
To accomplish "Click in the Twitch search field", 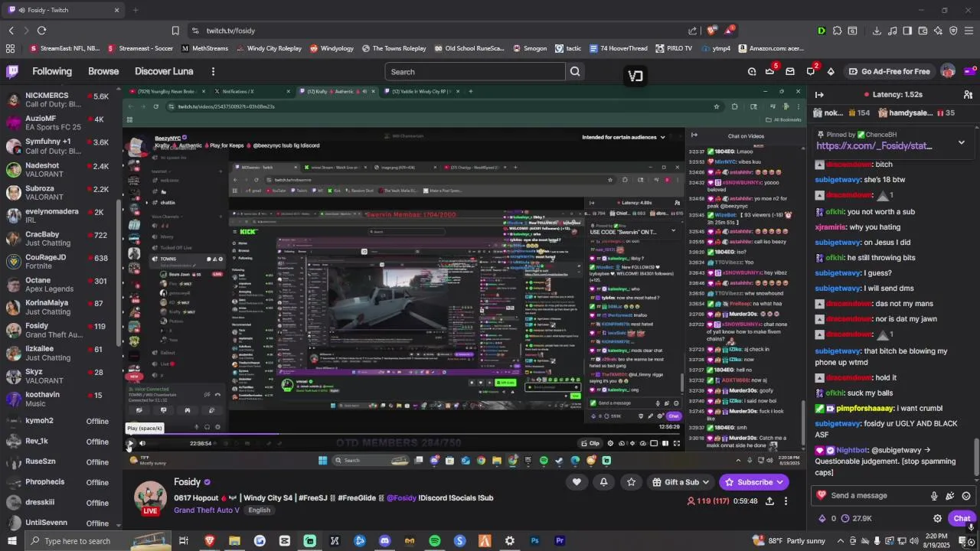I will point(475,72).
